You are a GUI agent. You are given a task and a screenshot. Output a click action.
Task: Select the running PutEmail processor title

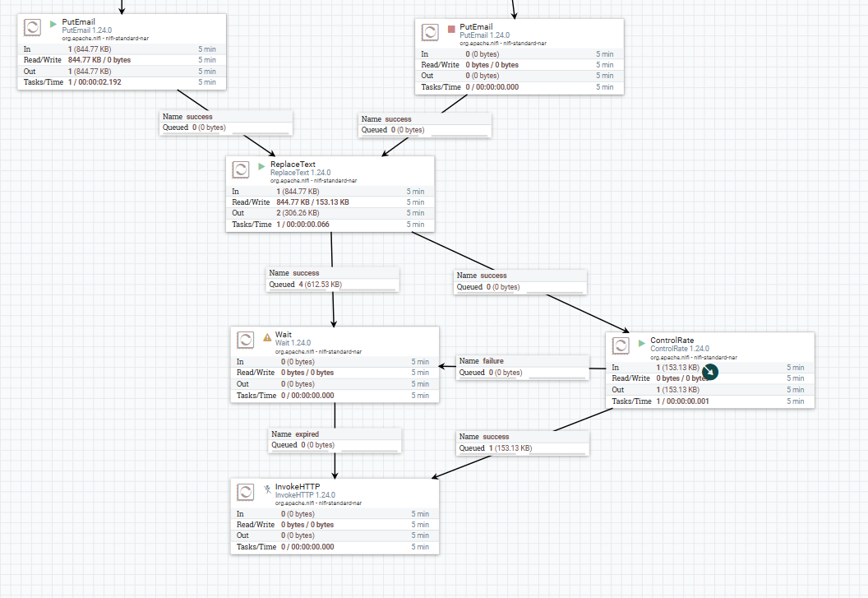pyautogui.click(x=79, y=21)
